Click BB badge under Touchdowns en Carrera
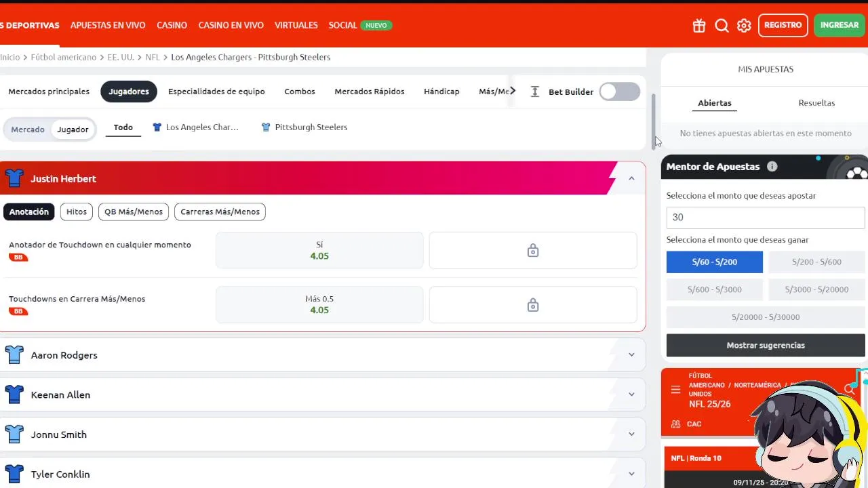868x488 pixels. [x=18, y=312]
